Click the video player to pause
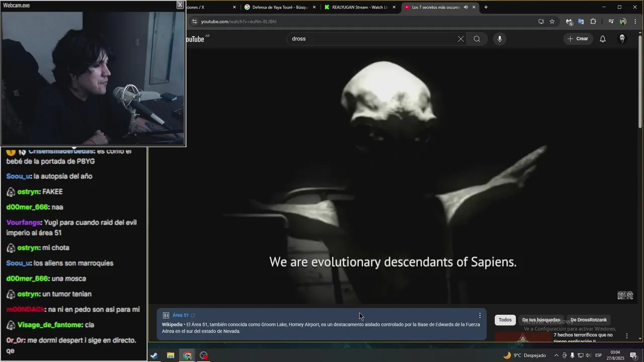This screenshot has width=644, height=362. (x=392, y=176)
